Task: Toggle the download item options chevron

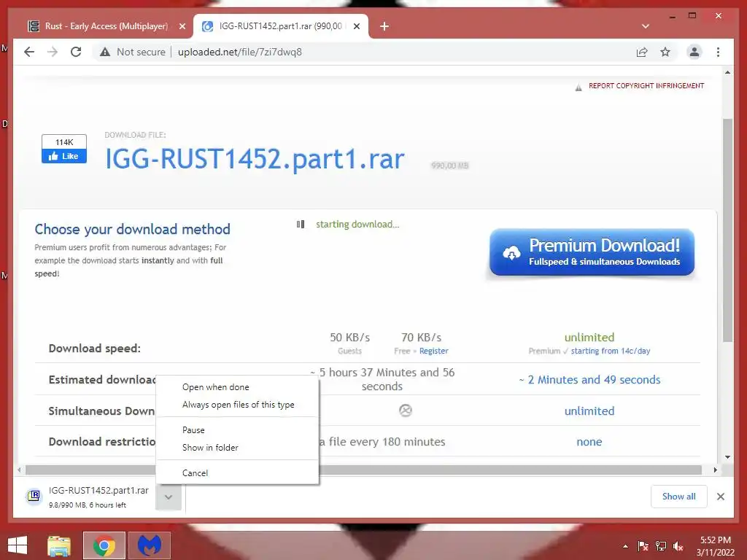Action: coord(169,497)
